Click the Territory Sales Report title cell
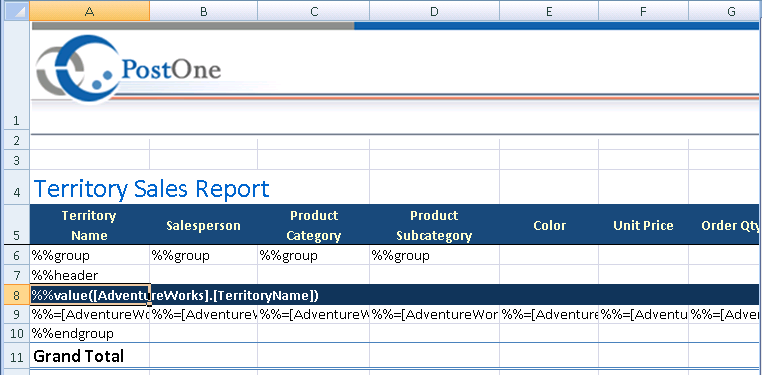Screen dimensions: 762x375 point(151,188)
